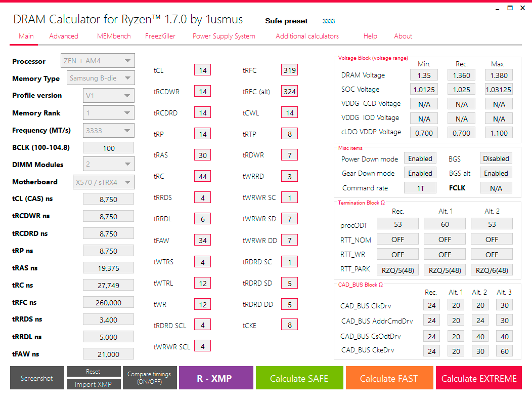Expand the Frequency (MT/s) dropdown
Screen dimensions: 532x400
point(109,131)
